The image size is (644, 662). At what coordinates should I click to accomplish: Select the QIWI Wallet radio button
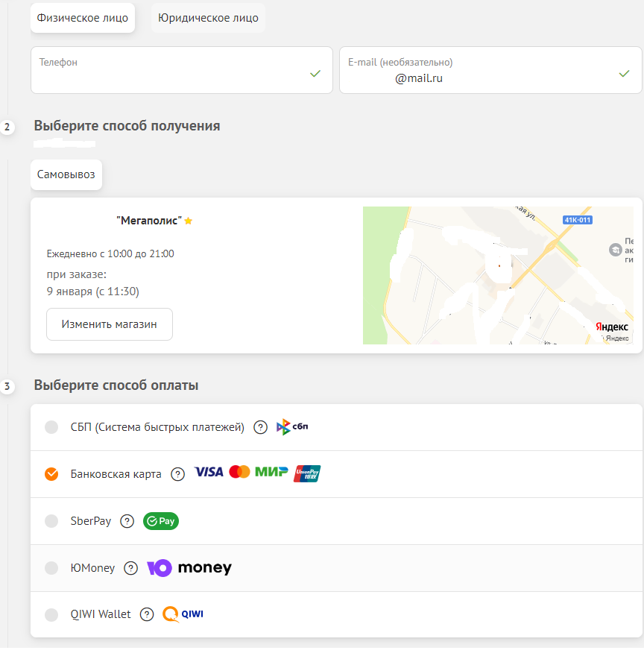click(x=51, y=615)
